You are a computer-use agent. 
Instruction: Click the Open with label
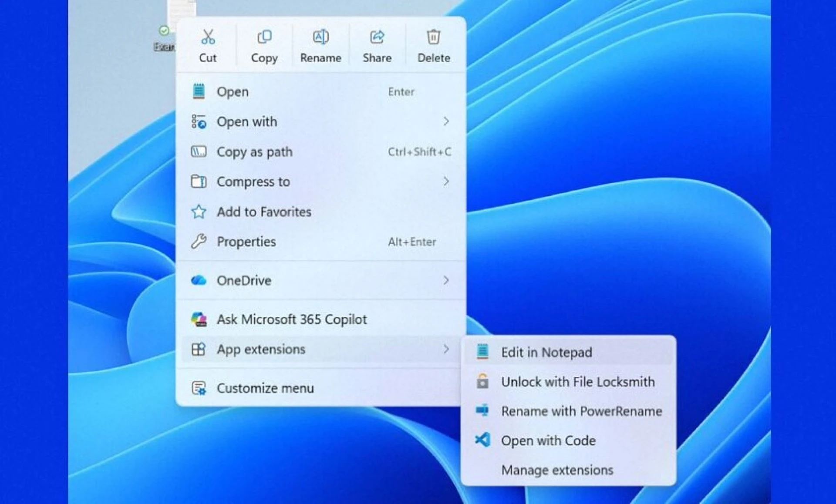pos(247,121)
